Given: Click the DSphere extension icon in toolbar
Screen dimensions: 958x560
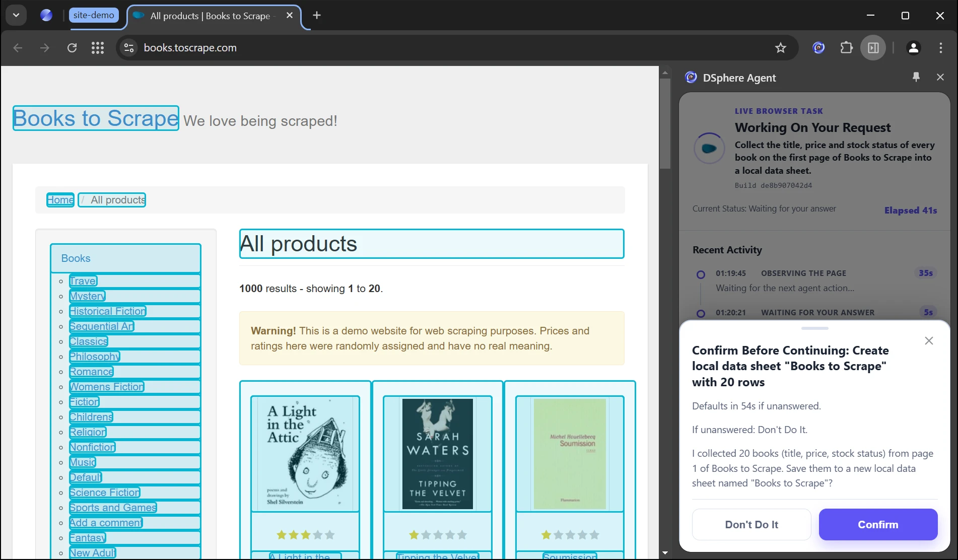Looking at the screenshot, I should tap(819, 48).
